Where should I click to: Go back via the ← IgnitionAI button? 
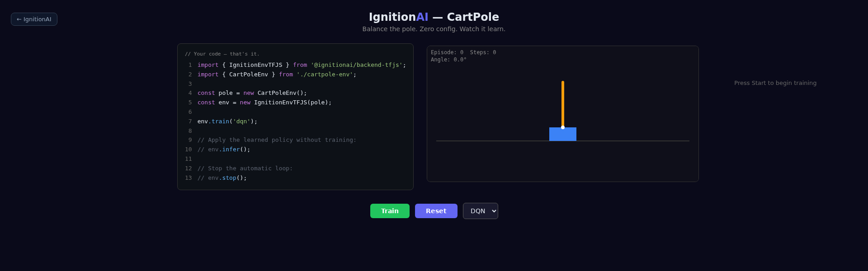tap(34, 19)
